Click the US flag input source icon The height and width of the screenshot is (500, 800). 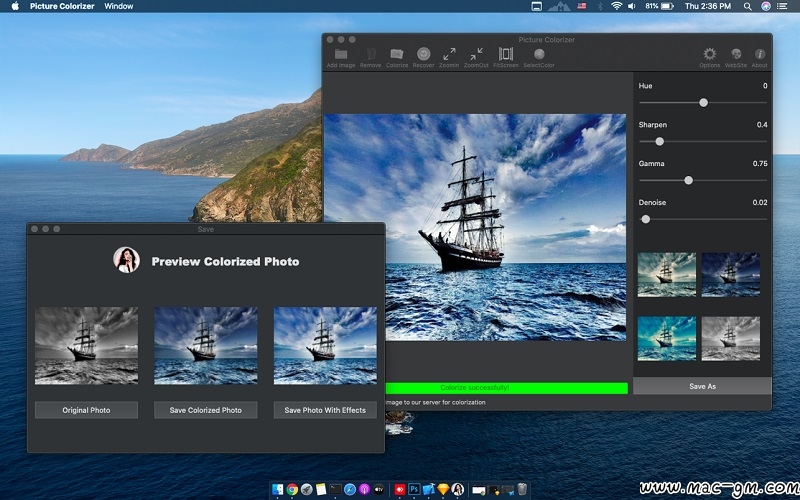[582, 6]
